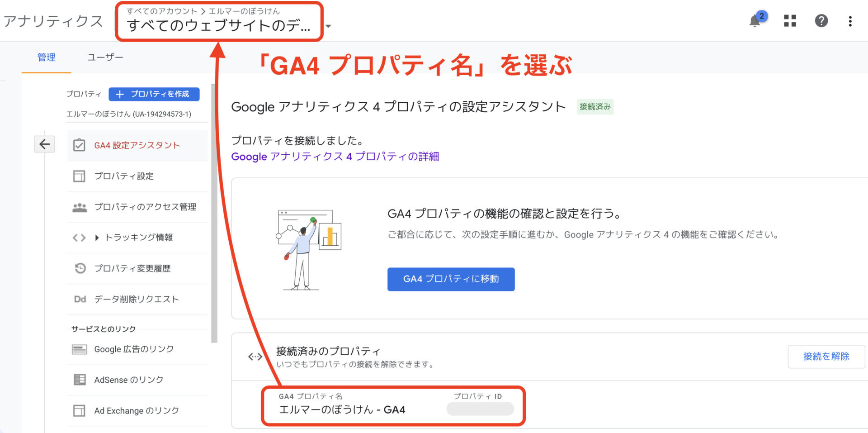Click the Google 広告のリンク icon
The image size is (868, 433).
[80, 349]
